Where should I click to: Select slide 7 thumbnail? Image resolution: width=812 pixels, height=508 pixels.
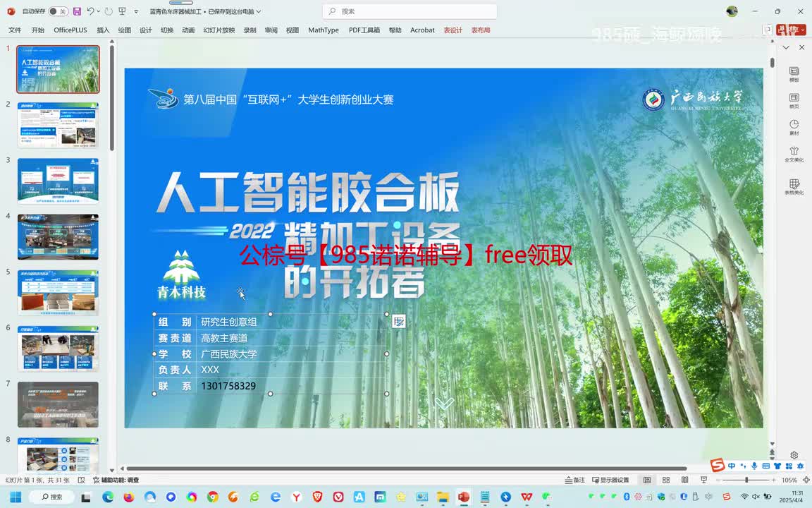point(58,404)
